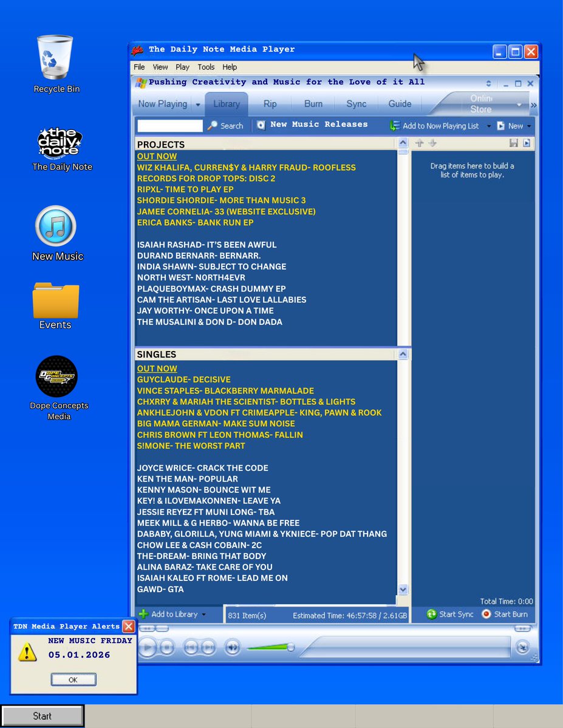Select GAWD- GTA in the singles list
This screenshot has width=563, height=728.
(x=160, y=589)
